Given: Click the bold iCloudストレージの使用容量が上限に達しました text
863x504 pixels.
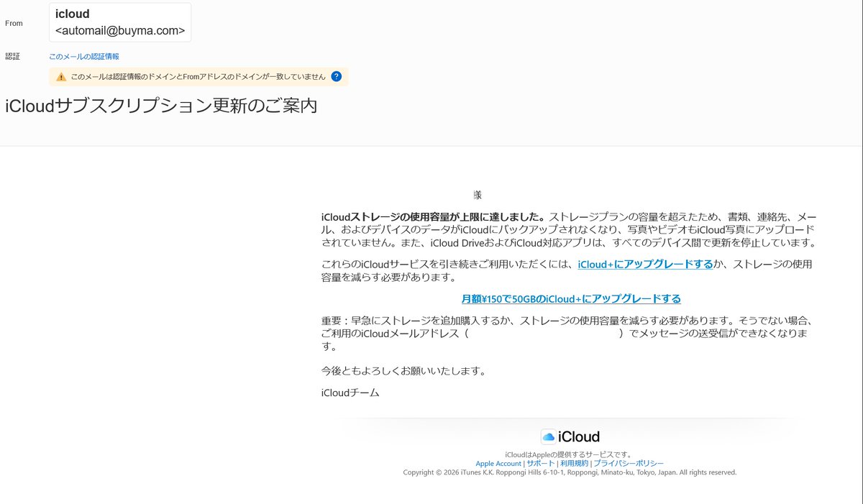Looking at the screenshot, I should (434, 216).
